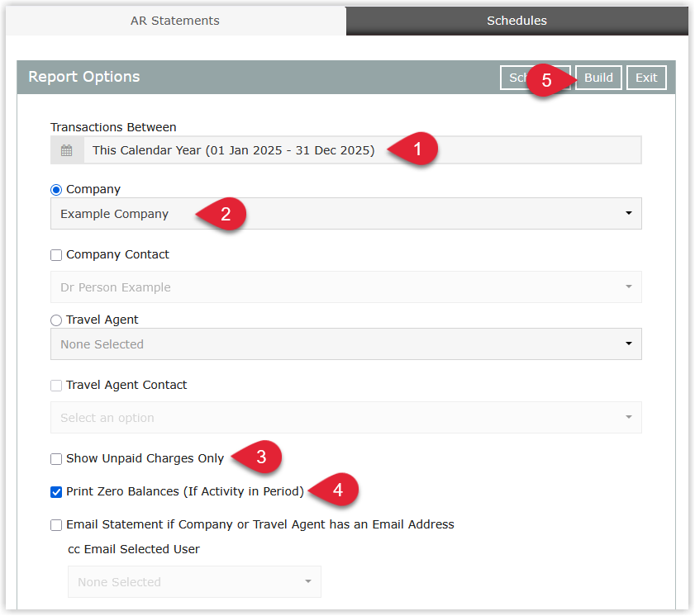Click the Exit button
The image size is (695, 616).
click(646, 78)
